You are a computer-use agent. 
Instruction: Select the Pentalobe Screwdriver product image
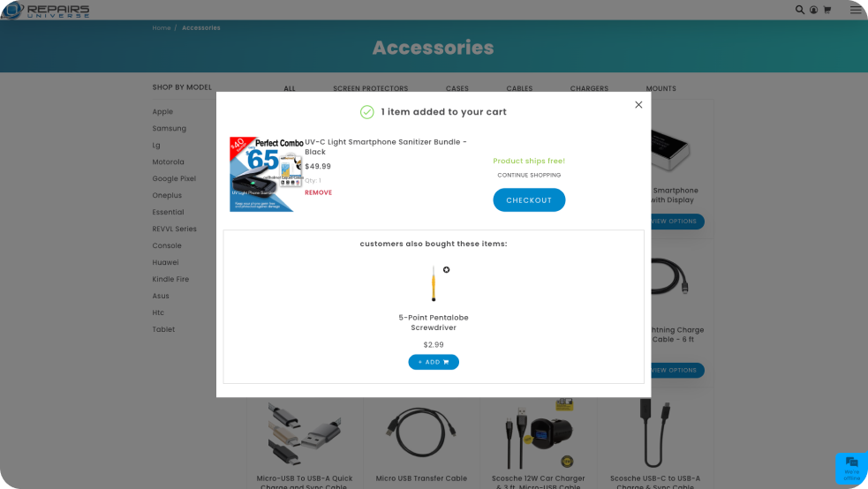pos(434,283)
